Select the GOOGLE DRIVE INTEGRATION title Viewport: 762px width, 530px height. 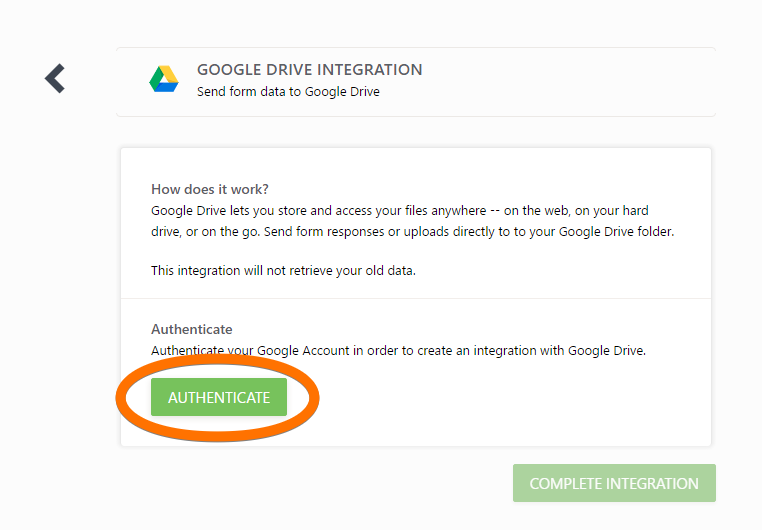309,70
